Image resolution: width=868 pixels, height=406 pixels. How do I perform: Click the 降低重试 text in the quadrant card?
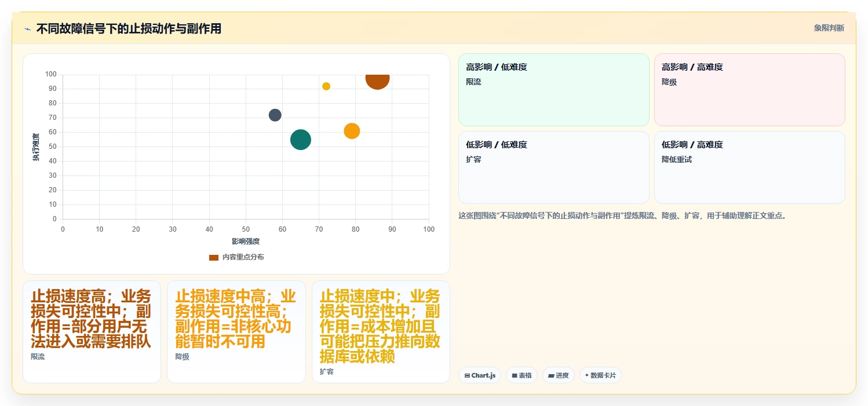click(x=677, y=159)
